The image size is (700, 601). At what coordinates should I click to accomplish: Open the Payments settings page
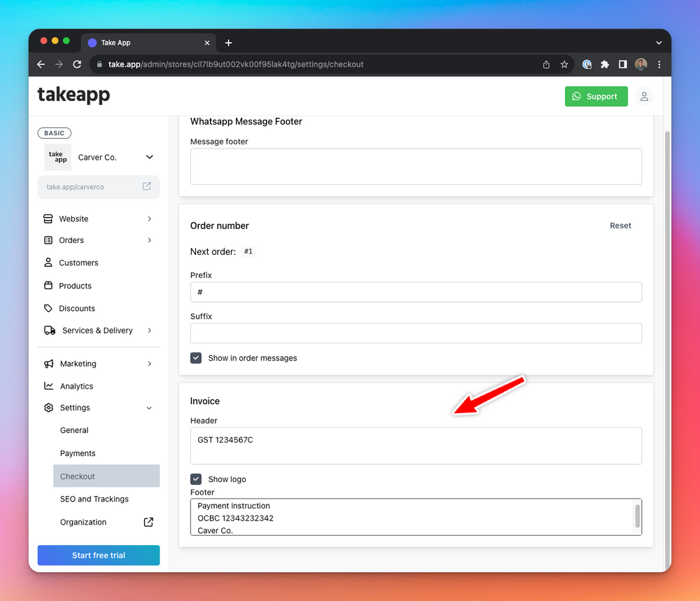point(78,453)
